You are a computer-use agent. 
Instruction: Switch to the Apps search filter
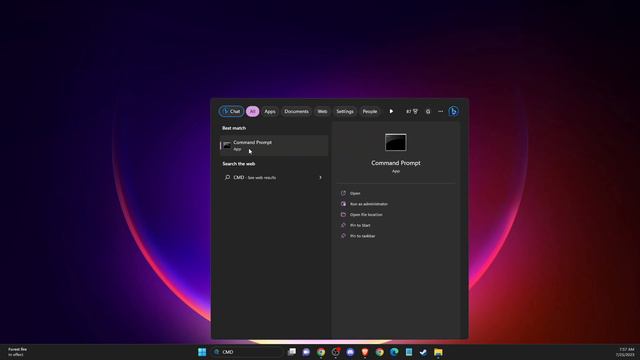coord(270,111)
